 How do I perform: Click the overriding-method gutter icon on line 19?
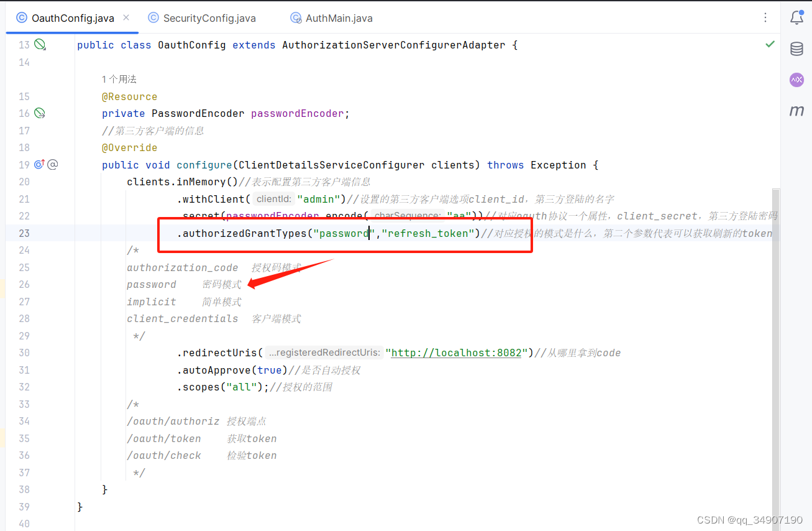click(x=39, y=164)
